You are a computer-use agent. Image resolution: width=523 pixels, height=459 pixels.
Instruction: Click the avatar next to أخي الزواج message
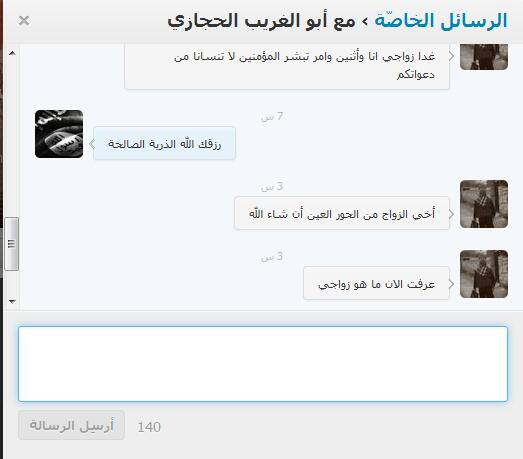[484, 204]
